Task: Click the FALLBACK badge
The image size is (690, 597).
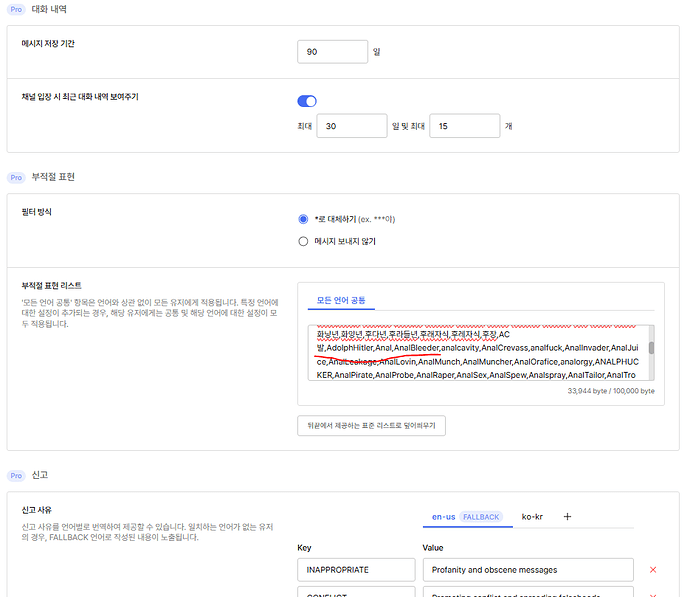Action: pos(481,517)
